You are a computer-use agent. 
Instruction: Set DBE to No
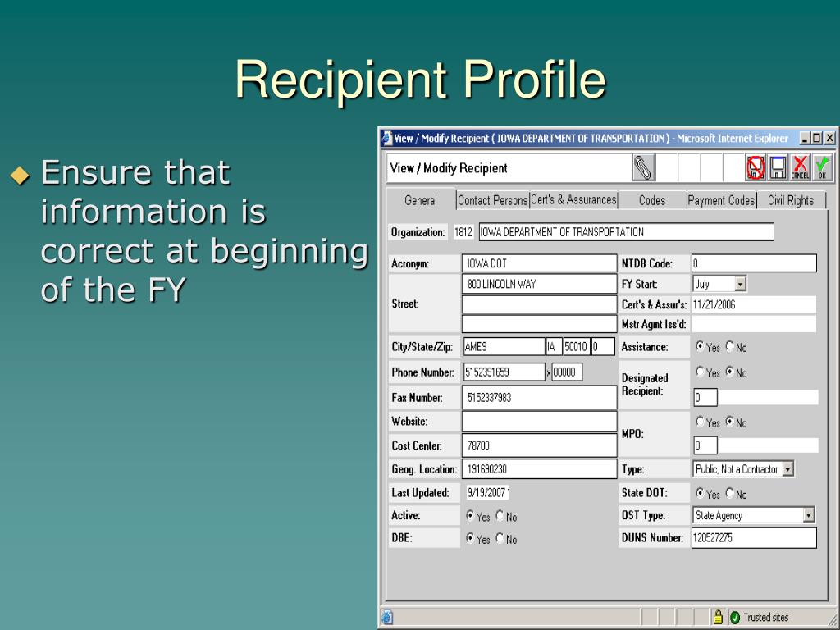(x=500, y=538)
